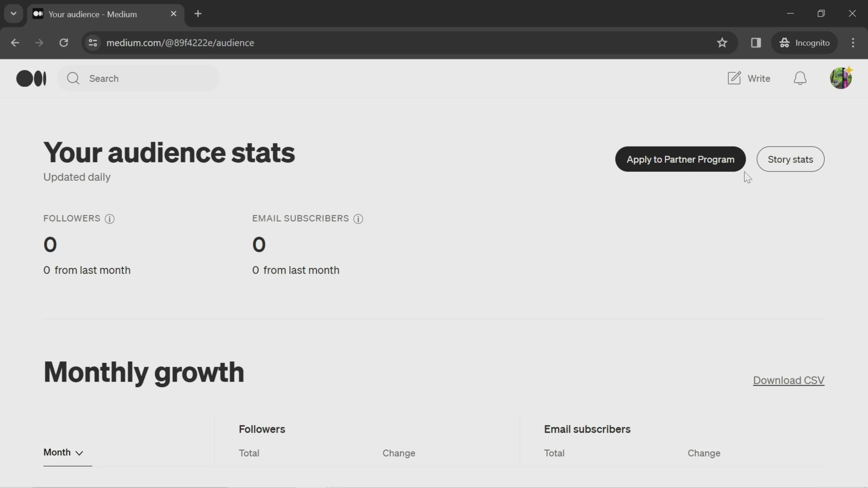This screenshot has height=488, width=868.
Task: Click the address bar URL
Action: (180, 42)
